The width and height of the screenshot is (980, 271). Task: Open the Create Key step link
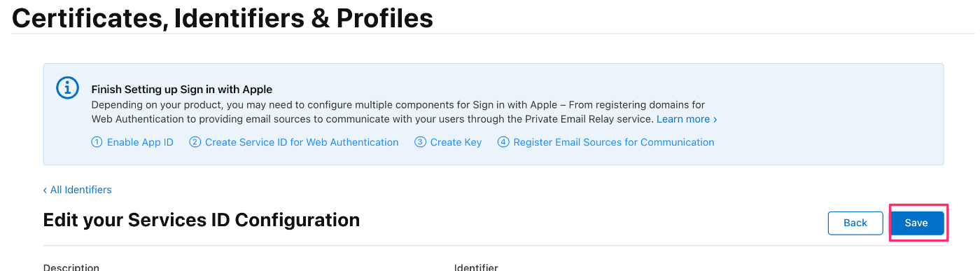456,142
